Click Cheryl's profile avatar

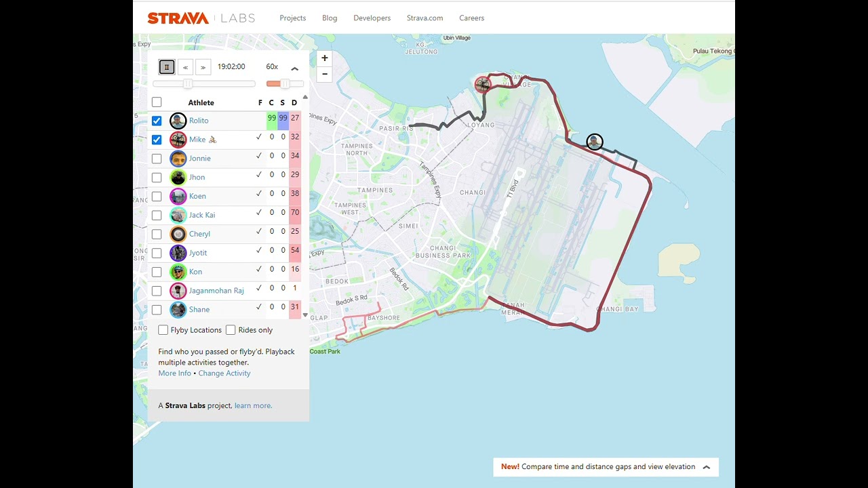click(x=178, y=235)
